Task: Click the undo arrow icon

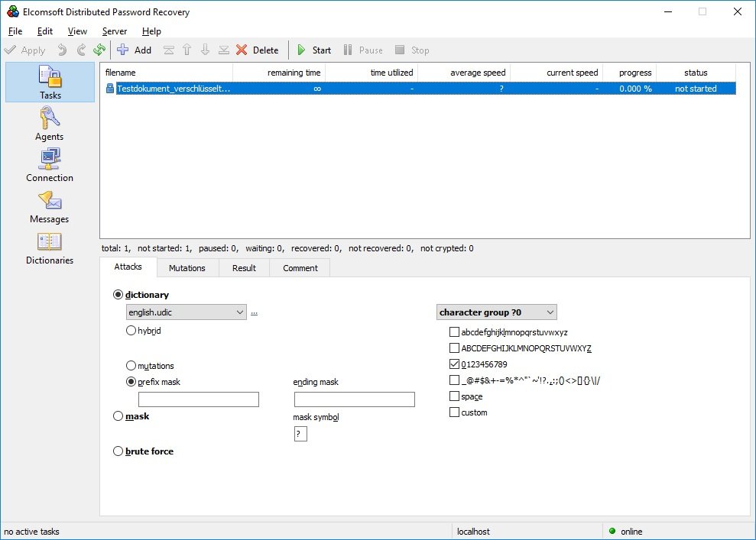Action: (62, 50)
